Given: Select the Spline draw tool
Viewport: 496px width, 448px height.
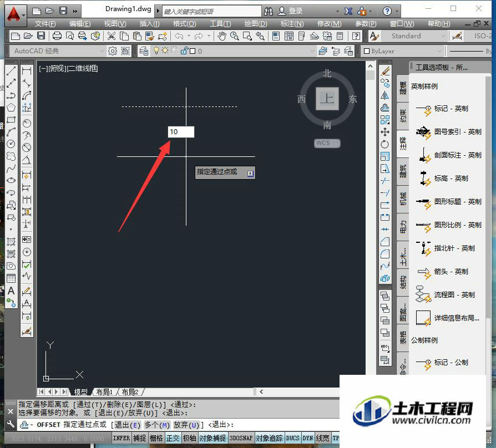Looking at the screenshot, I should point(11,169).
